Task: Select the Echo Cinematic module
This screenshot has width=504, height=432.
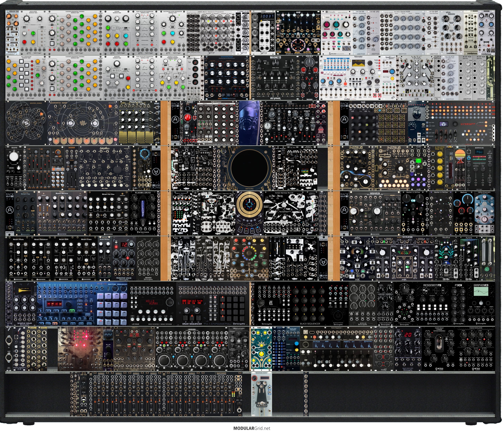Action: (x=484, y=213)
